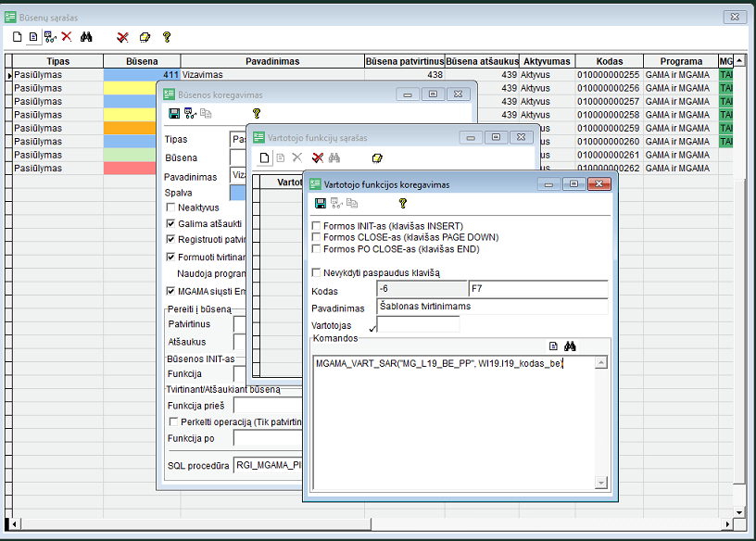The height and width of the screenshot is (541, 756).
Task: Click the save icon in Vartotojo funkcijos koregavimas
Action: pyautogui.click(x=321, y=203)
